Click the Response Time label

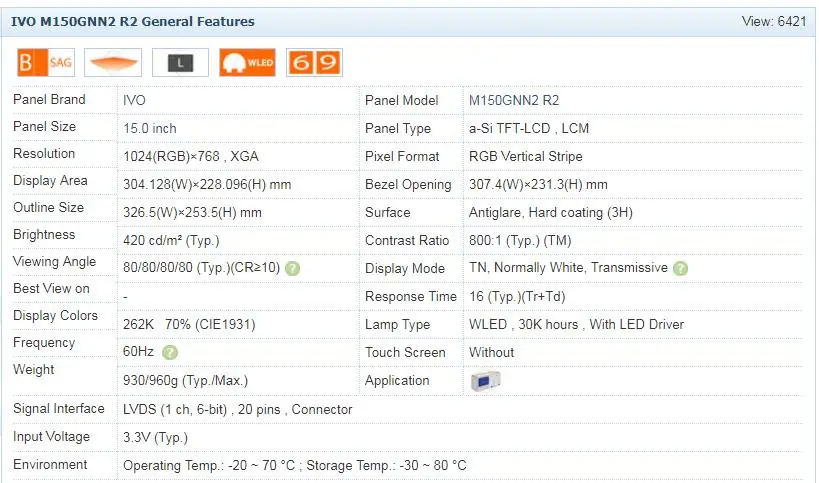[411, 297]
